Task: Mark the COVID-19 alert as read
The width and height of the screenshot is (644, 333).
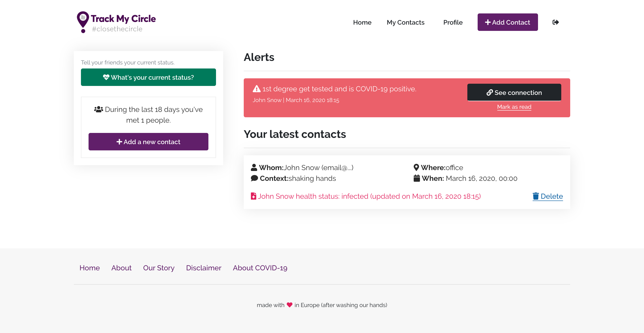Action: tap(514, 107)
